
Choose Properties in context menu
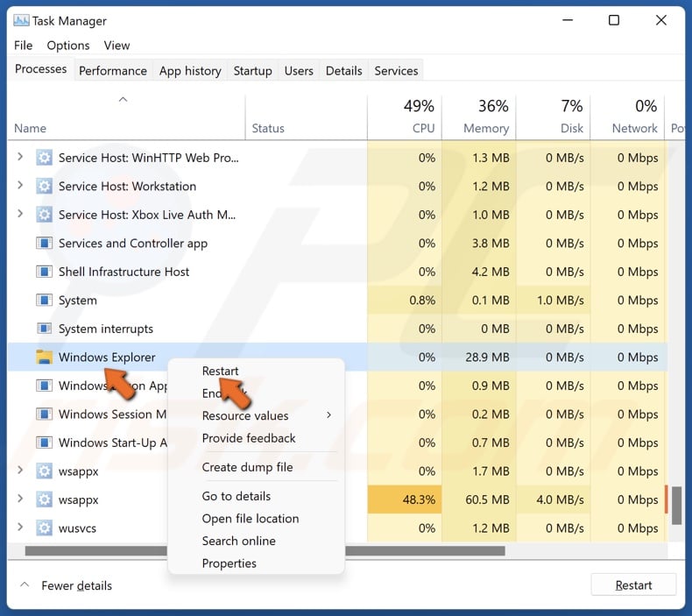tap(229, 563)
